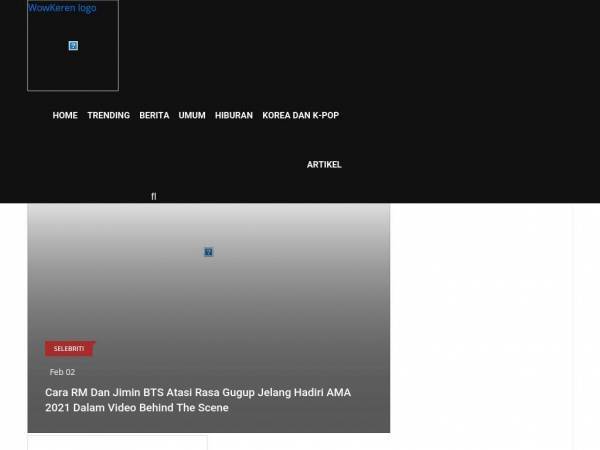Click the Feb 02 article date
Viewport: 600px width, 450px height.
point(62,372)
